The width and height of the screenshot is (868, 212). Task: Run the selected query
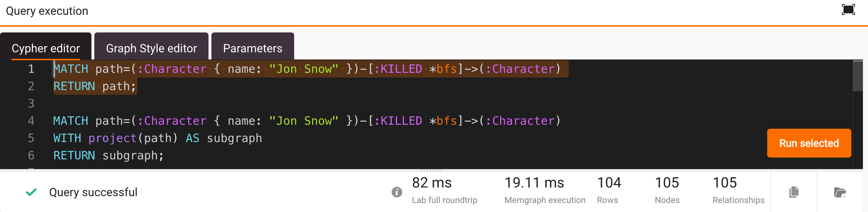tap(809, 143)
